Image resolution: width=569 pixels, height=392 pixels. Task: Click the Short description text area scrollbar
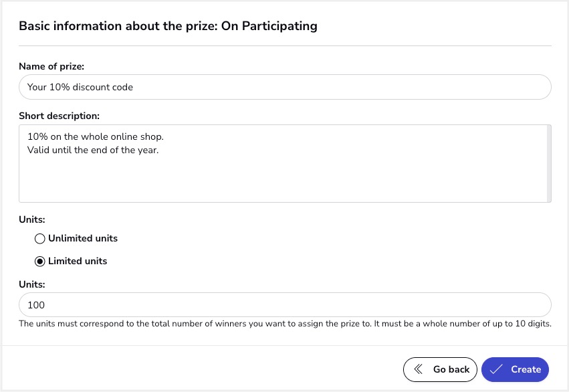pos(548,163)
